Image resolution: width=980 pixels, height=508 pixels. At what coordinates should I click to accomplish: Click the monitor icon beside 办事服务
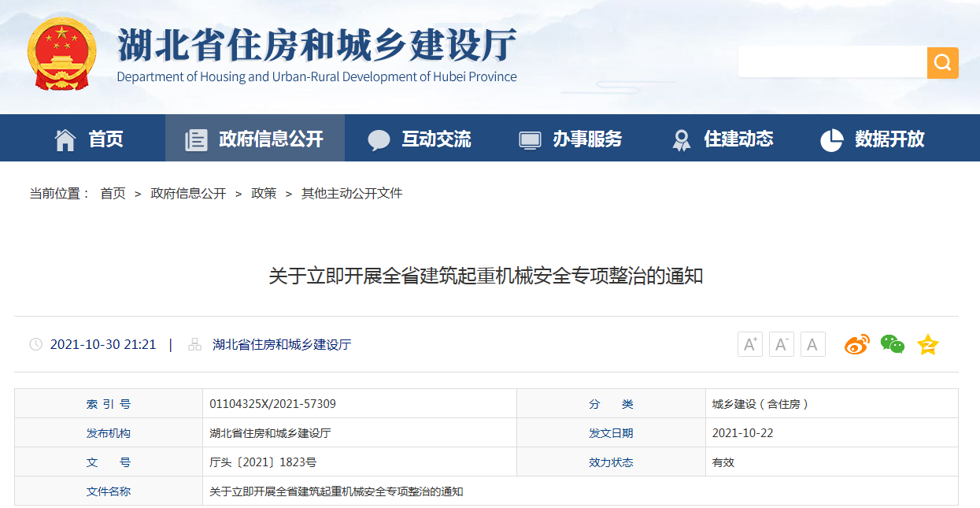530,138
